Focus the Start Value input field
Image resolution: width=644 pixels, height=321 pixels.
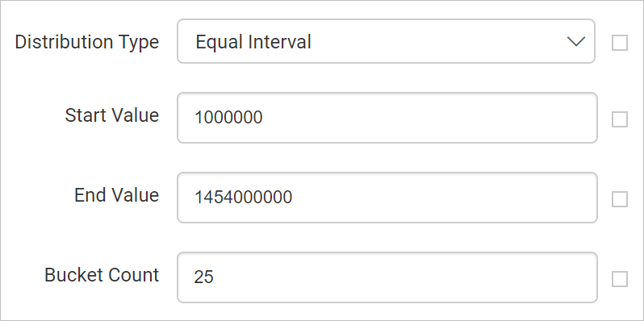pos(387,118)
